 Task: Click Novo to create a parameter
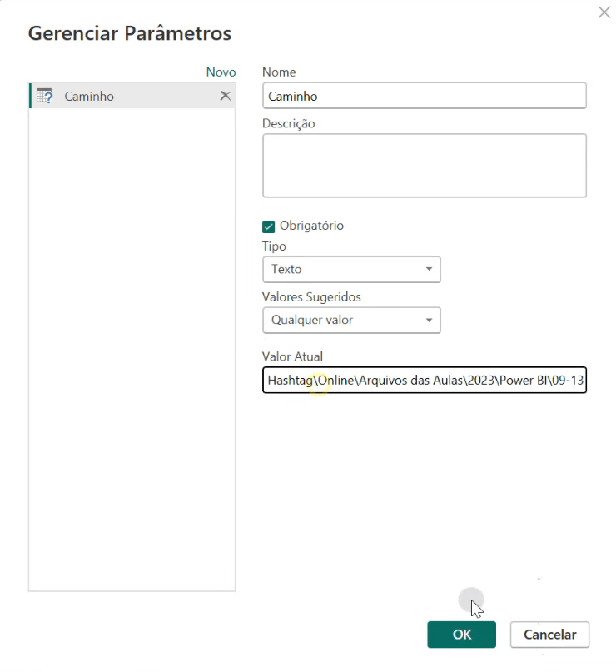click(x=221, y=72)
